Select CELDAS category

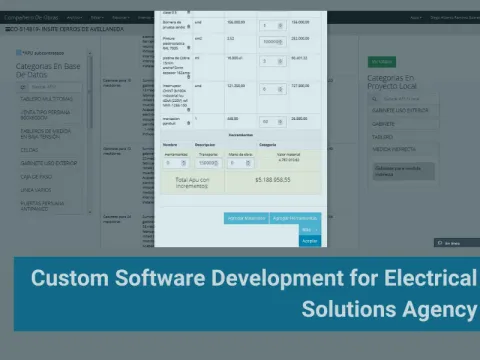pyautogui.click(x=29, y=150)
